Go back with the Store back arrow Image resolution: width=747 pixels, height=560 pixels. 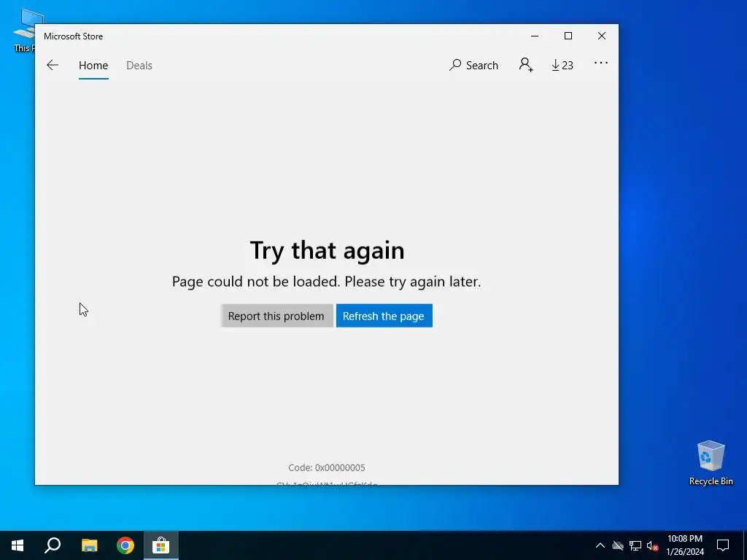point(53,65)
